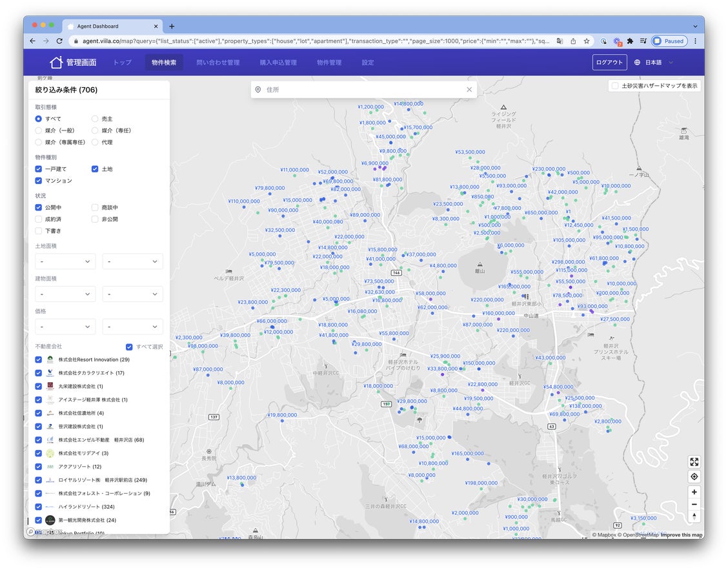This screenshot has width=728, height=570.
Task: Click the 住所 address search field
Action: click(361, 90)
